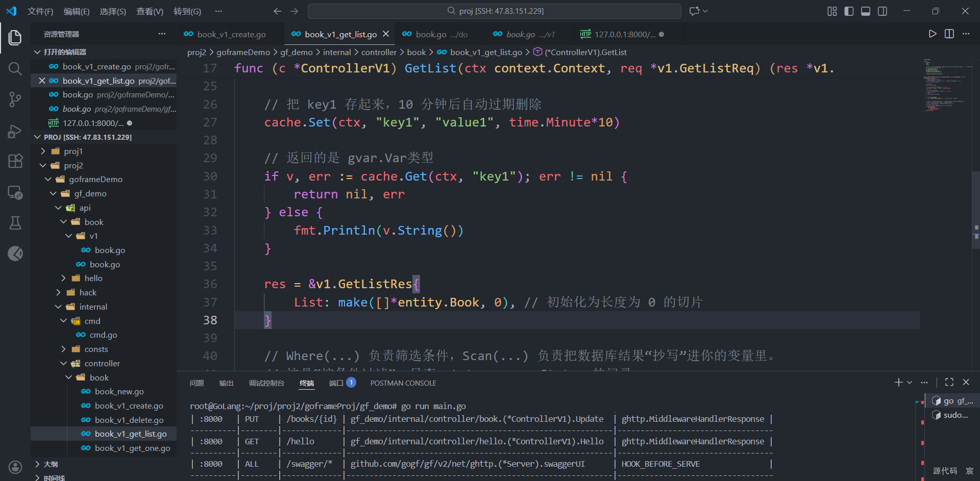
Task: Open terminal panel more actions ellipsis
Action: point(924,382)
